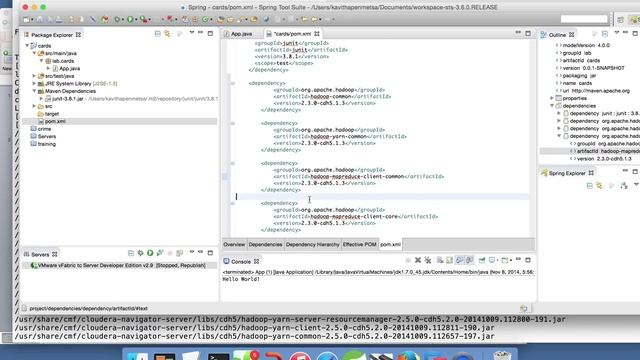Click Remove All Terminated Launches in Console
Screen dimensions: 640x360
pyautogui.click(x=428, y=260)
